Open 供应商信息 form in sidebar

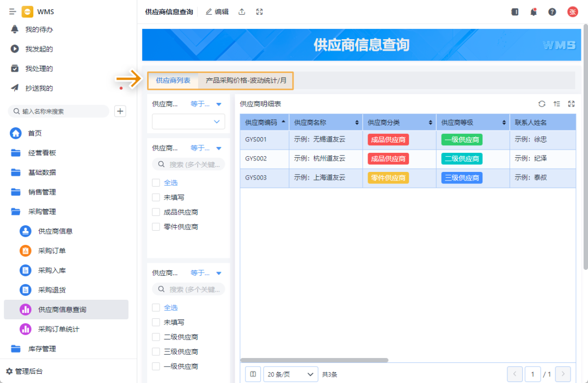55,231
